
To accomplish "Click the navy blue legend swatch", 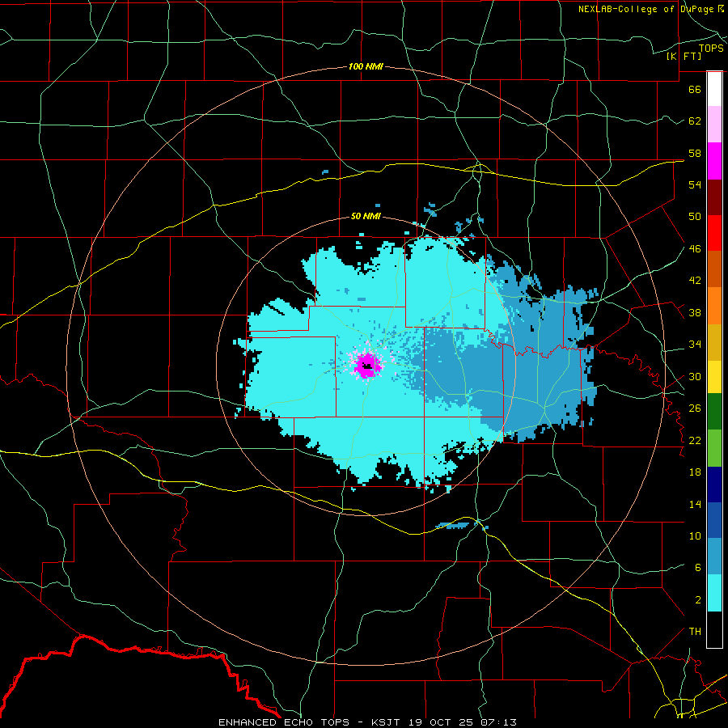I will pos(714,485).
